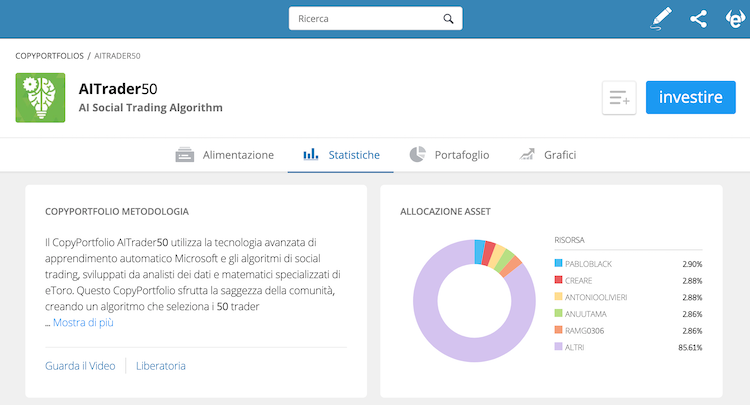The height and width of the screenshot is (405, 750).
Task: Open the share icon in header
Action: [698, 19]
